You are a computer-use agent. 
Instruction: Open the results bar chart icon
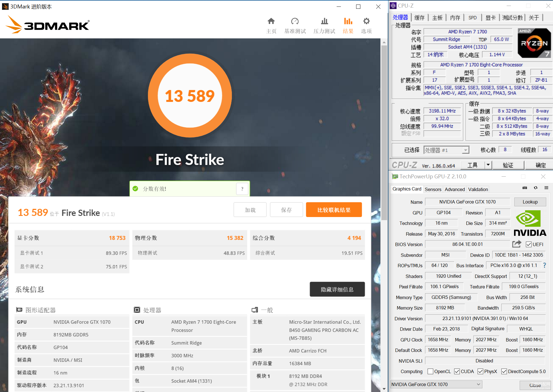[x=348, y=21]
